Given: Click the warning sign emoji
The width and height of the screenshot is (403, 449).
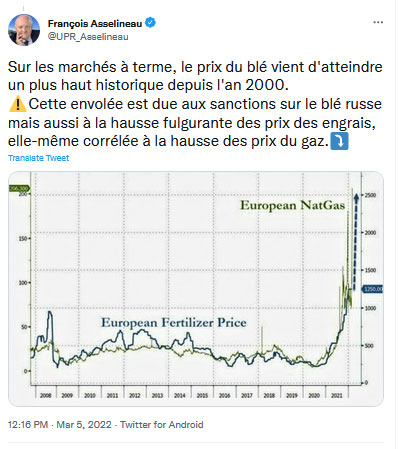Looking at the screenshot, I should click(17, 104).
